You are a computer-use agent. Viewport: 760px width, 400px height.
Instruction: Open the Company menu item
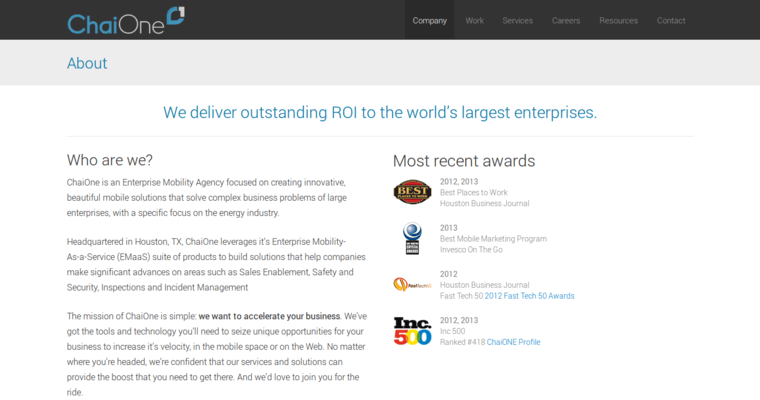click(429, 20)
